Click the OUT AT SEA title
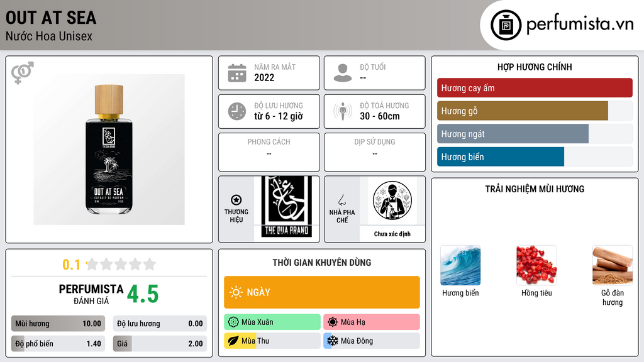The width and height of the screenshot is (644, 362). [x=51, y=18]
